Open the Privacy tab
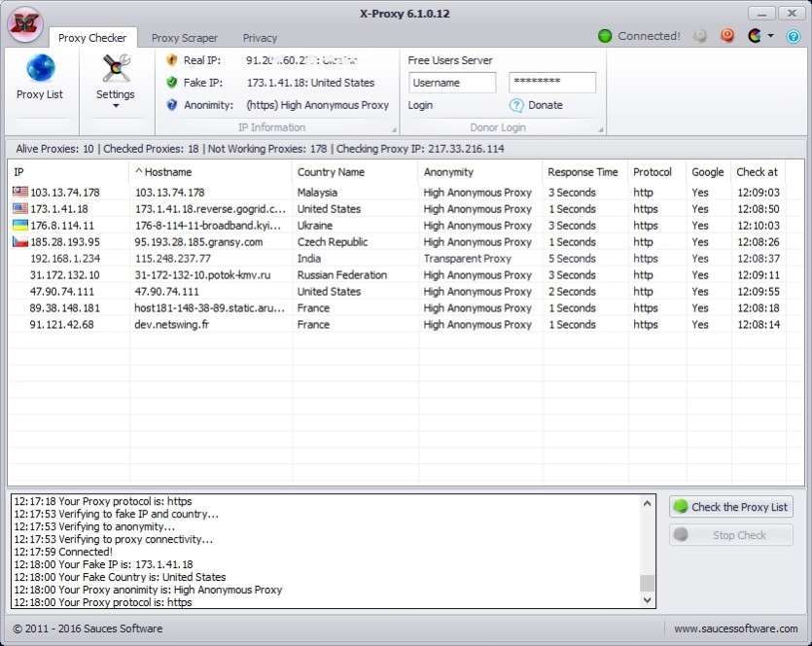This screenshot has height=646, width=812. coord(260,38)
